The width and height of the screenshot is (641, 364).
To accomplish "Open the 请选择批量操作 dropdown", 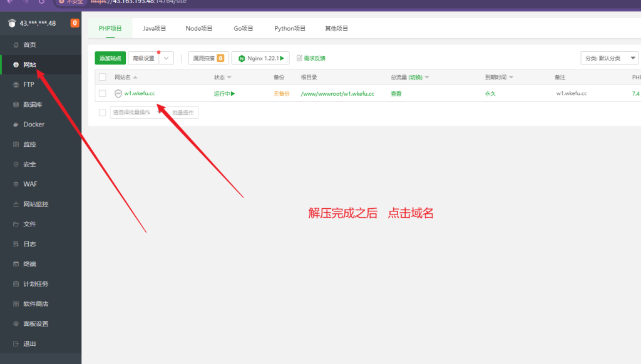I will coord(136,113).
